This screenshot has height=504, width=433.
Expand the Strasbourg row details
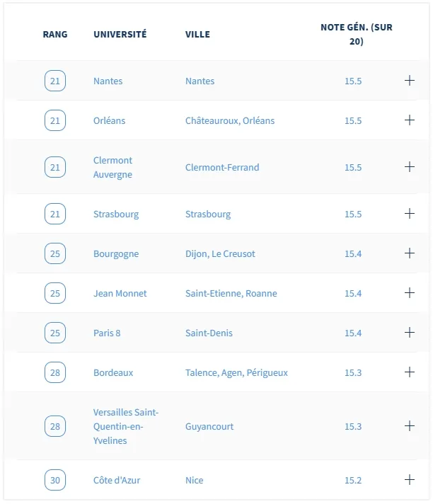pos(409,213)
